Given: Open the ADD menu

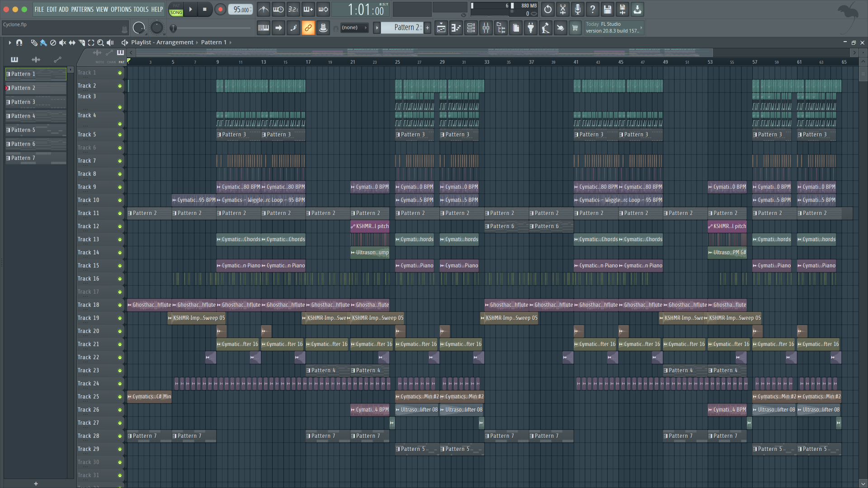Looking at the screenshot, I should (64, 9).
